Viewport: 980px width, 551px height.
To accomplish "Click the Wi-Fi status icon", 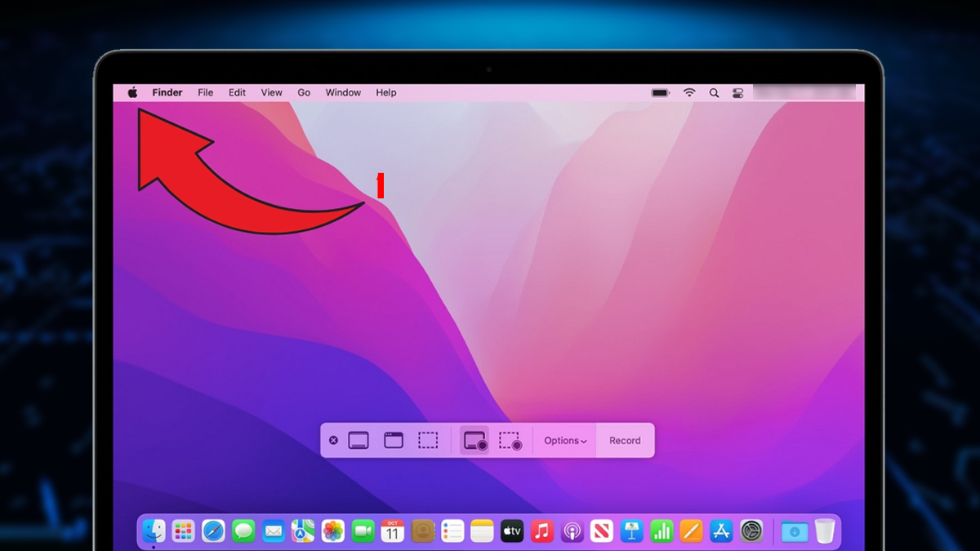I will pos(688,92).
